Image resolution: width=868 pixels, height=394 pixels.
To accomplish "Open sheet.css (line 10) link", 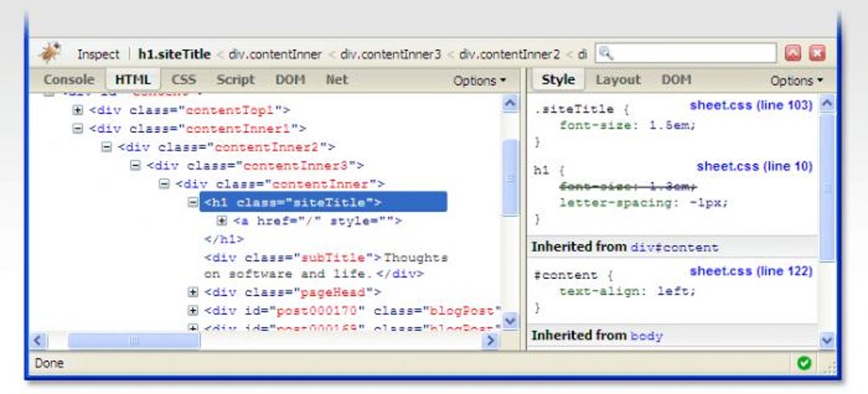I will [x=754, y=166].
